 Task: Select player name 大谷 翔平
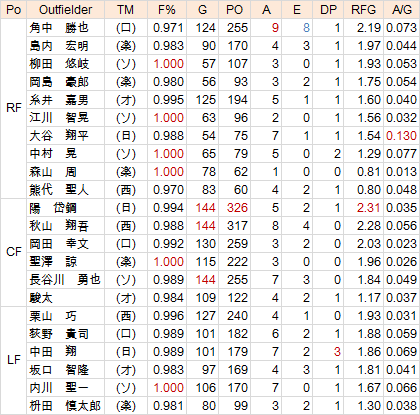[x=59, y=136]
